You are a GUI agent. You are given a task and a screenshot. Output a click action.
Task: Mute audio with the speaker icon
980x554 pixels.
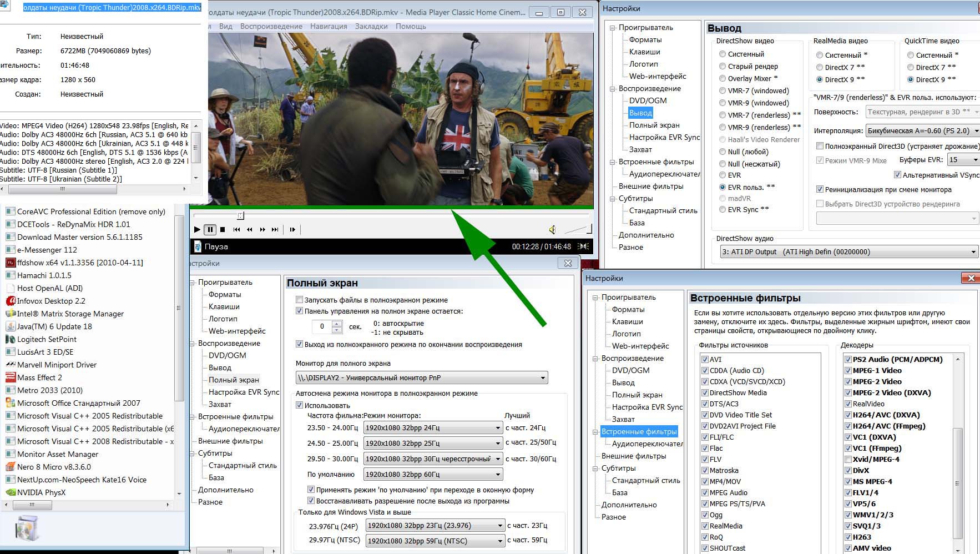pyautogui.click(x=552, y=229)
